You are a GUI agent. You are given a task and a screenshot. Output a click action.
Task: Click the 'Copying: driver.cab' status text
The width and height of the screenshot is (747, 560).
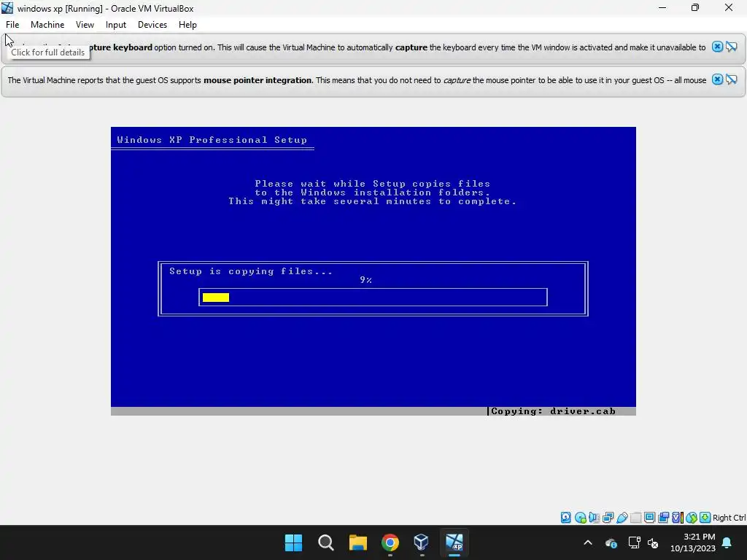pos(553,411)
